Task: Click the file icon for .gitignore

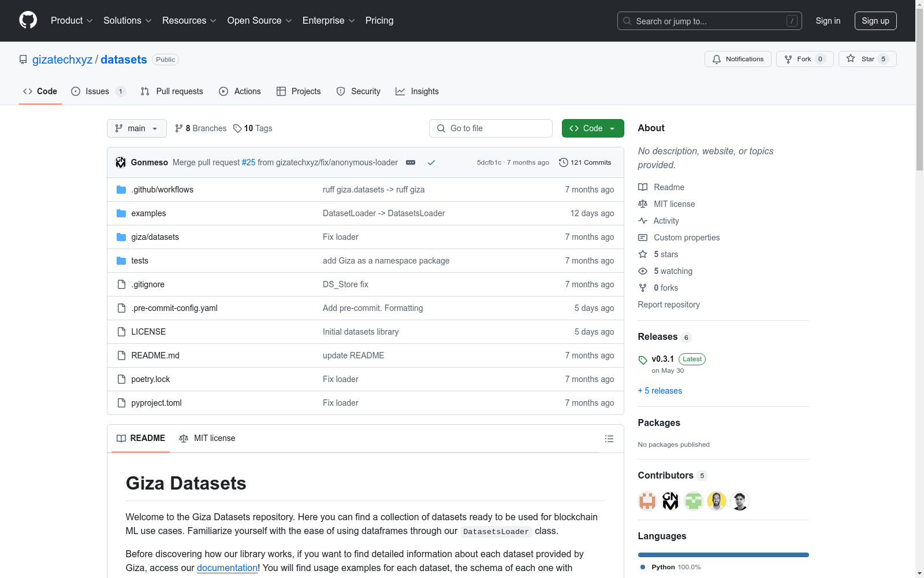Action: (121, 284)
